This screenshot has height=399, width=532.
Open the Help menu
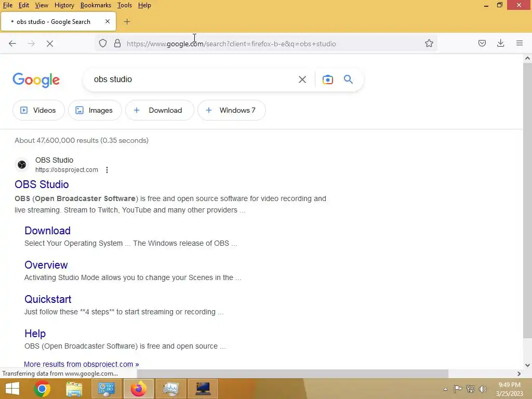coord(144,5)
